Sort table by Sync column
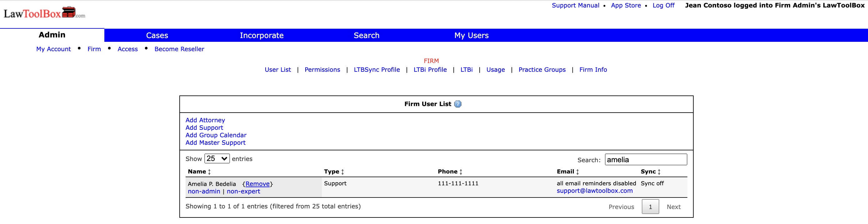 tap(650, 172)
